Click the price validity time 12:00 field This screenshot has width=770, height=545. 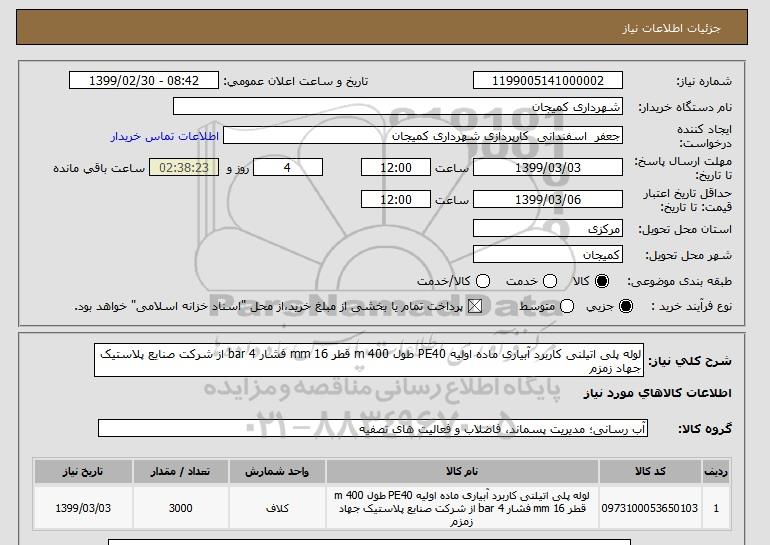coord(396,199)
